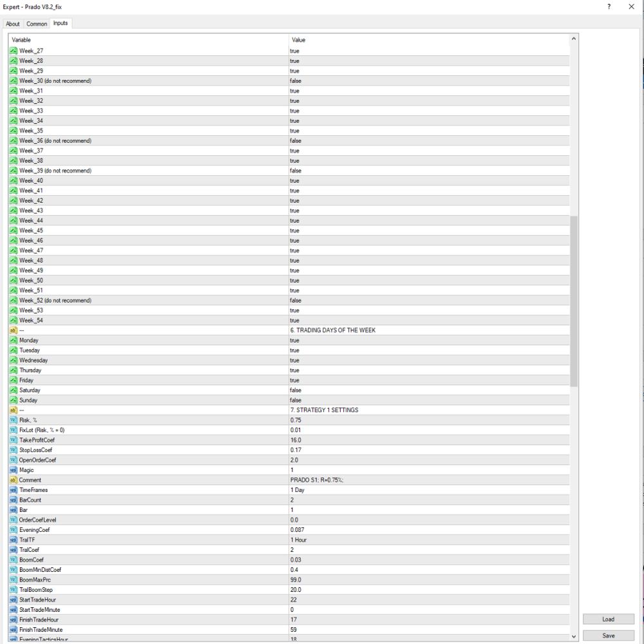This screenshot has width=644, height=644.
Task: Click the BoomMaxPrc variable icon
Action: 13,580
